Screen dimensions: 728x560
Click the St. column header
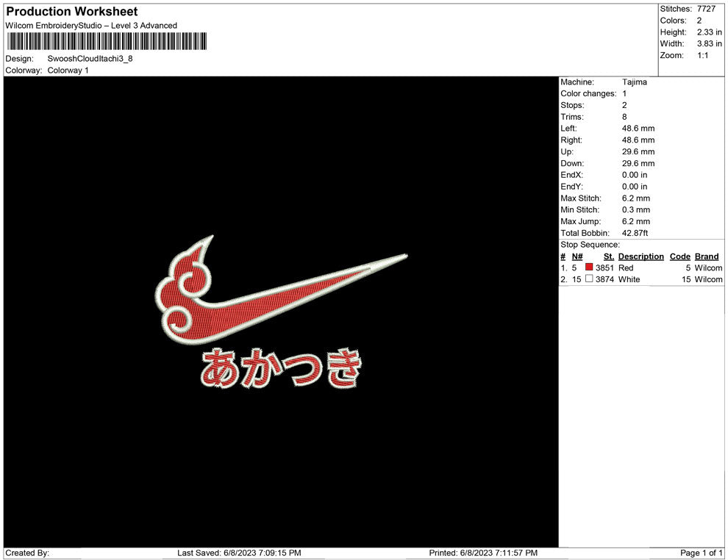click(608, 256)
